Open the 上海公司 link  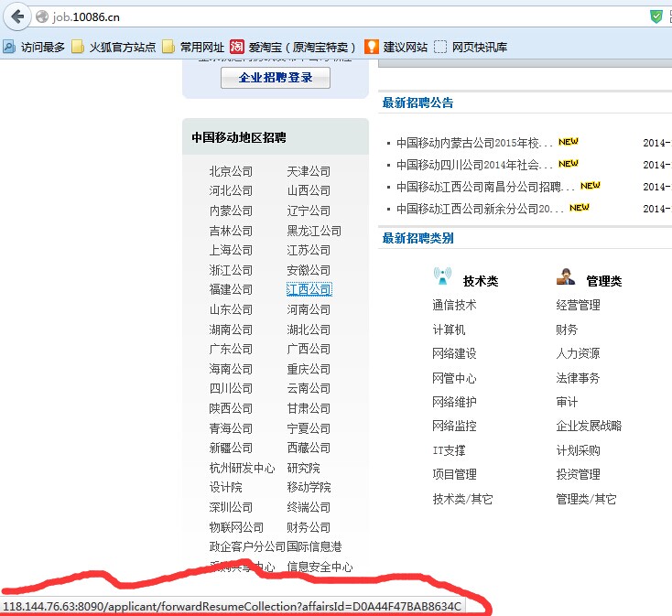[x=231, y=250]
